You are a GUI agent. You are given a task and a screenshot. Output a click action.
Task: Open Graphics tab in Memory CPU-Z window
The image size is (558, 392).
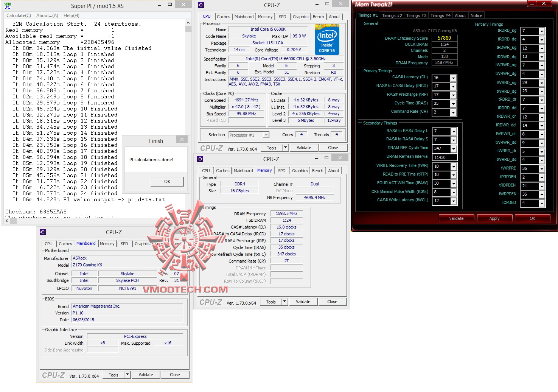click(x=300, y=171)
